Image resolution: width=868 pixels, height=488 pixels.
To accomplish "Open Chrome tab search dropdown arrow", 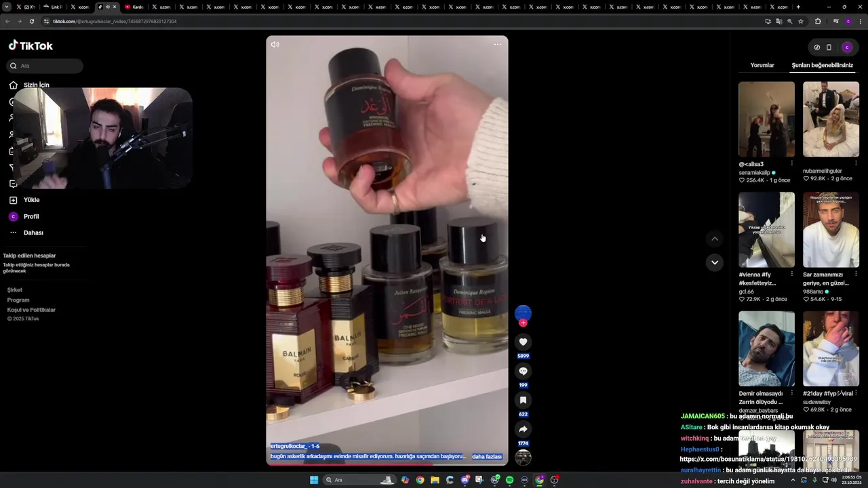I will (7, 7).
